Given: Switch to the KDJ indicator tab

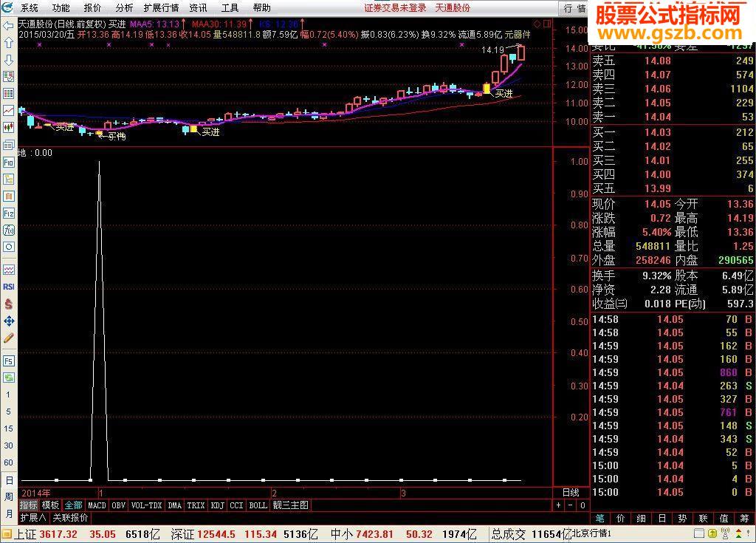Looking at the screenshot, I should (218, 505).
